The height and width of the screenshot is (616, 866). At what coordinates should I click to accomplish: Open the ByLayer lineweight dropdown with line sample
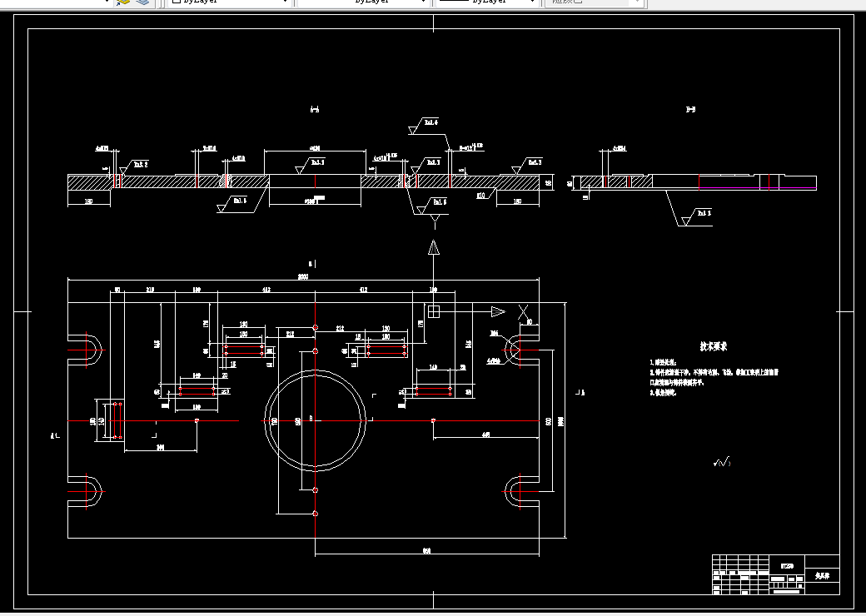[x=487, y=2]
